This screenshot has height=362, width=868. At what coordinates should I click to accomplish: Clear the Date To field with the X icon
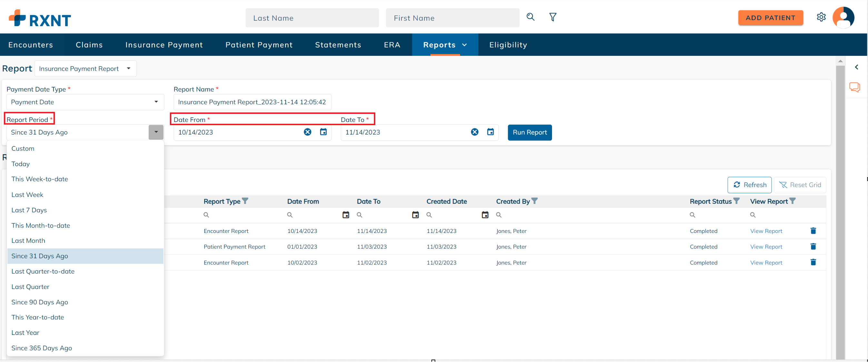tap(474, 132)
